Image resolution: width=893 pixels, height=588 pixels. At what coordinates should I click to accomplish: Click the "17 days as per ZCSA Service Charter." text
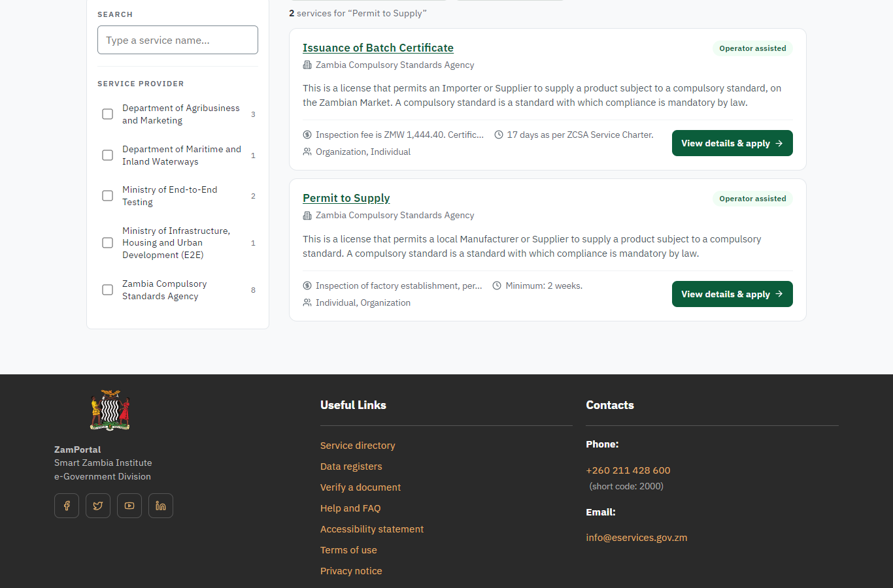tap(581, 135)
